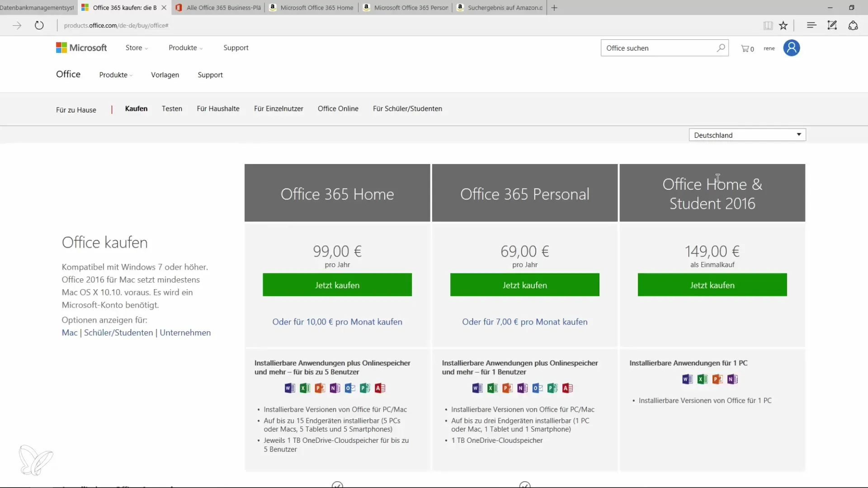Open Support in the Office navigation
Image resolution: width=868 pixels, height=488 pixels.
pos(210,75)
